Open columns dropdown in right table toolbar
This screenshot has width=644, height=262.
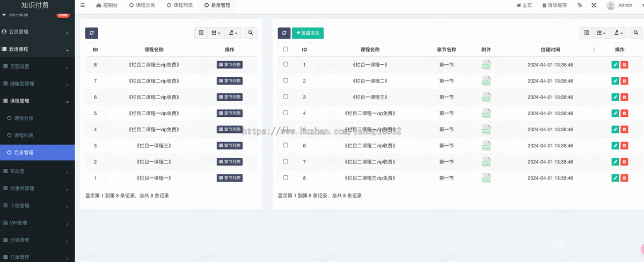(x=604, y=33)
